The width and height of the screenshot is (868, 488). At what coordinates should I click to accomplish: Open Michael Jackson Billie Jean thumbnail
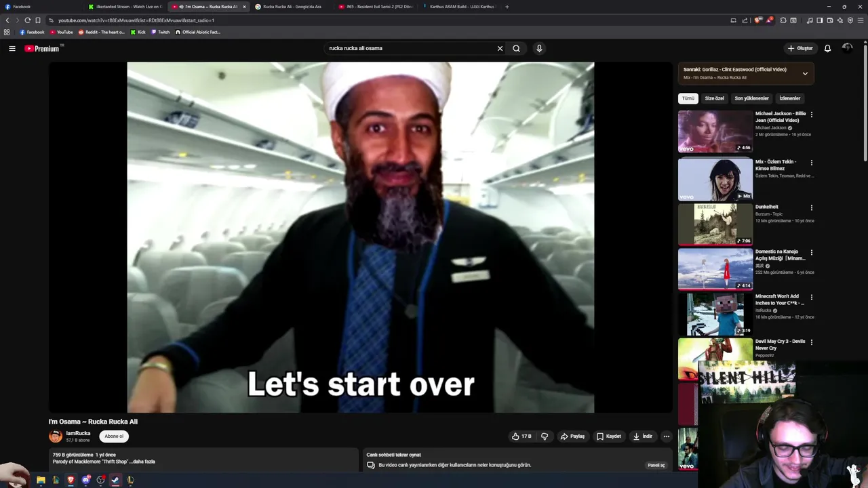pyautogui.click(x=715, y=131)
